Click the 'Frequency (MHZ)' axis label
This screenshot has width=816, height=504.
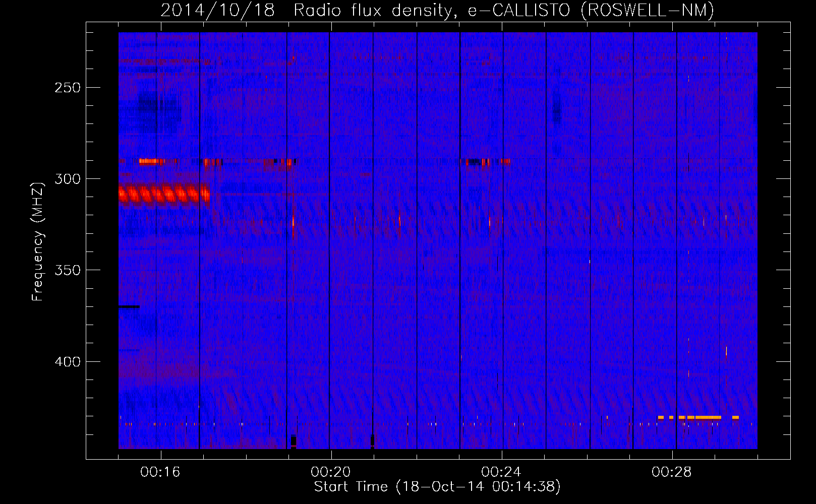click(37, 241)
